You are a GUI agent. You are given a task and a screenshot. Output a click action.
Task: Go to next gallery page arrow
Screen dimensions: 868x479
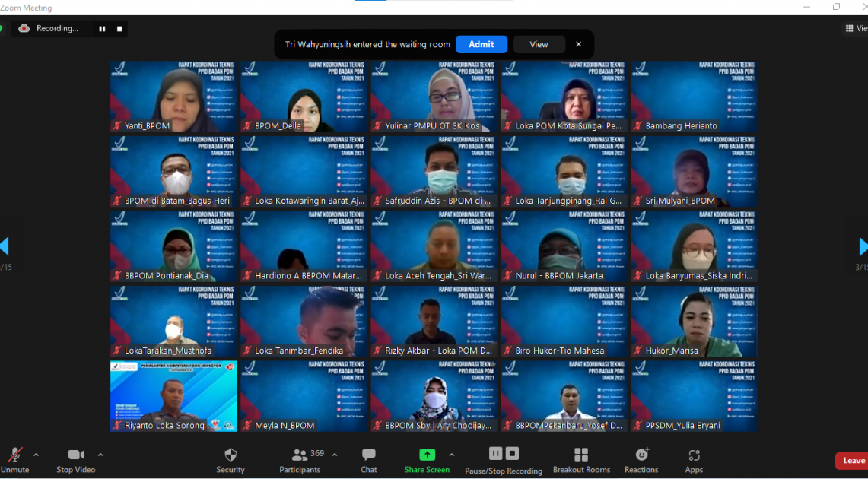click(x=862, y=246)
